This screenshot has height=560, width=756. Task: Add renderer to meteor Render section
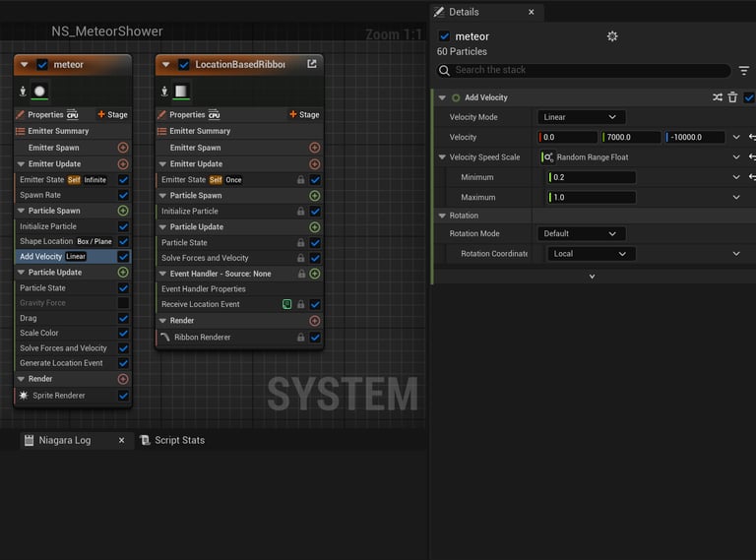[x=123, y=379]
